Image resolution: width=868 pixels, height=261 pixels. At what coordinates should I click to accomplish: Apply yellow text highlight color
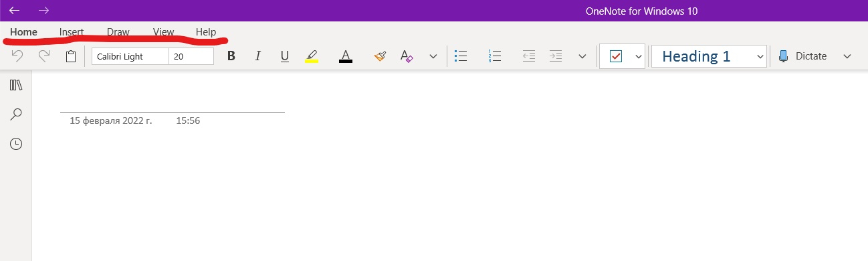click(312, 56)
